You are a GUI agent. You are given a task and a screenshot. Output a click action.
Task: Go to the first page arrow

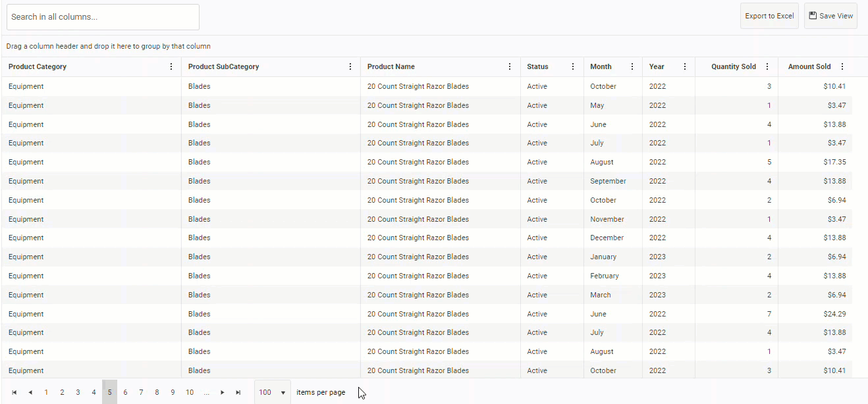14,392
